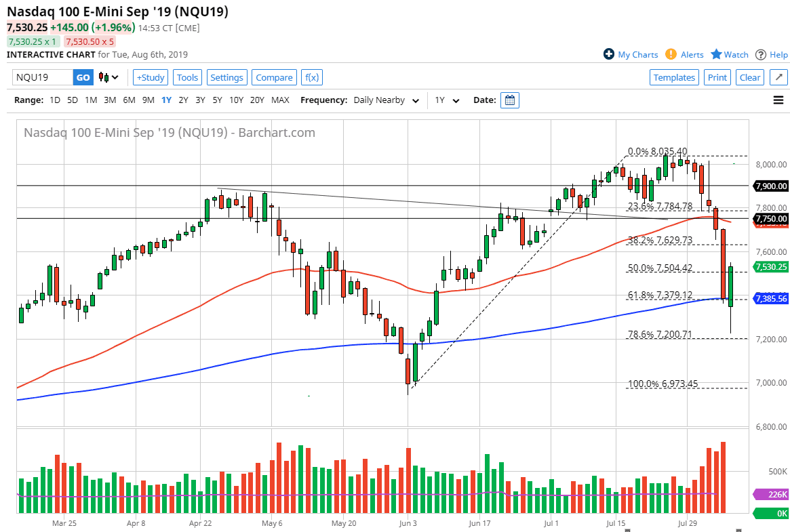Switch to the MAX range

pos(280,100)
